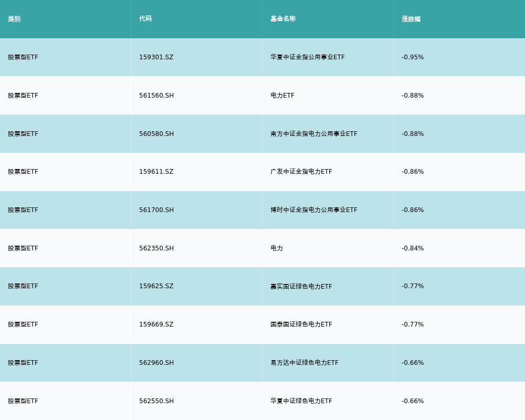The height and width of the screenshot is (420, 525).
Task: Click fund name 嘉实国证绿色电力ETF
Action: pyautogui.click(x=301, y=286)
